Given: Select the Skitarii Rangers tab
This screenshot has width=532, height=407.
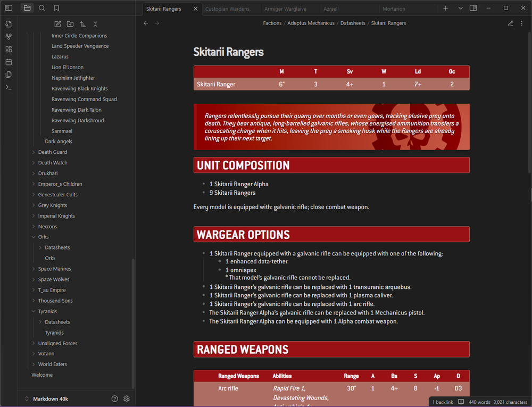Looking at the screenshot, I should point(163,9).
